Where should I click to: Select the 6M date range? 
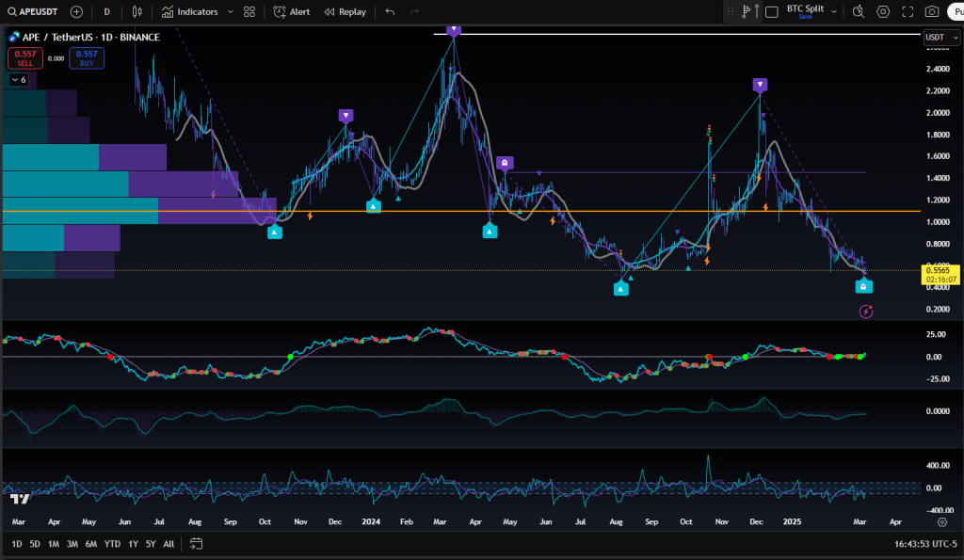pos(91,544)
